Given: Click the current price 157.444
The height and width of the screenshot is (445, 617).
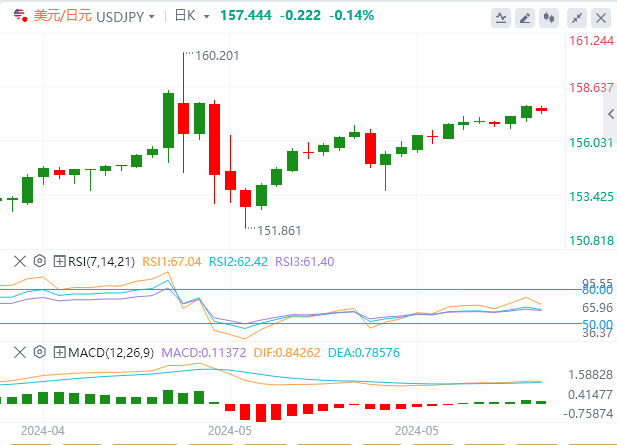Looking at the screenshot, I should (x=246, y=15).
